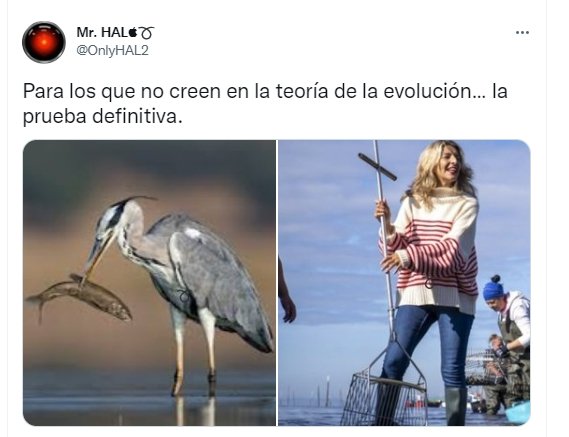569x437 pixels.
Task: Click the fish in the heron's beak
Action: click(x=80, y=297)
